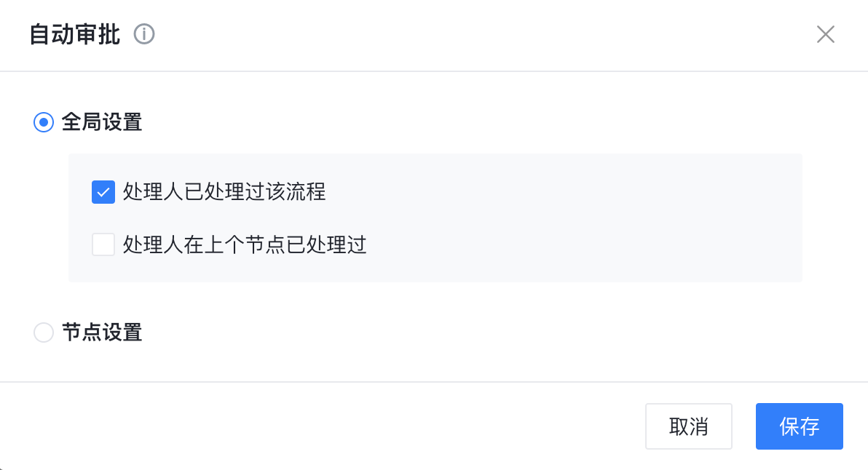Click the 处理人已处理过该流程 label text
The height and width of the screenshot is (470, 868).
click(224, 192)
